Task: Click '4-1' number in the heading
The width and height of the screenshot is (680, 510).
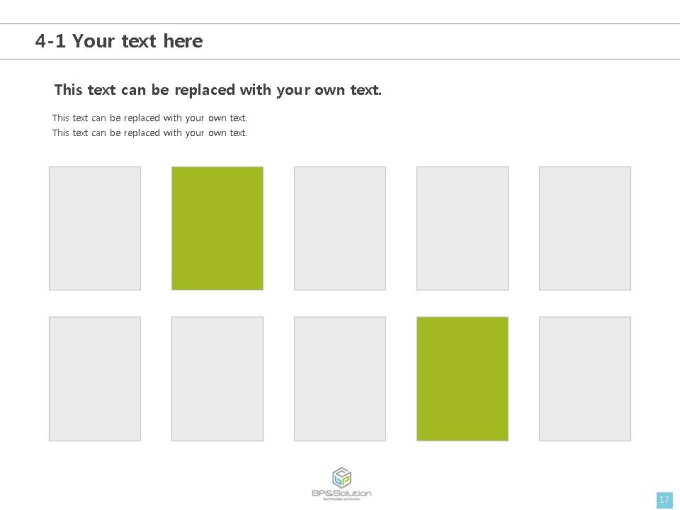Action: (x=50, y=41)
